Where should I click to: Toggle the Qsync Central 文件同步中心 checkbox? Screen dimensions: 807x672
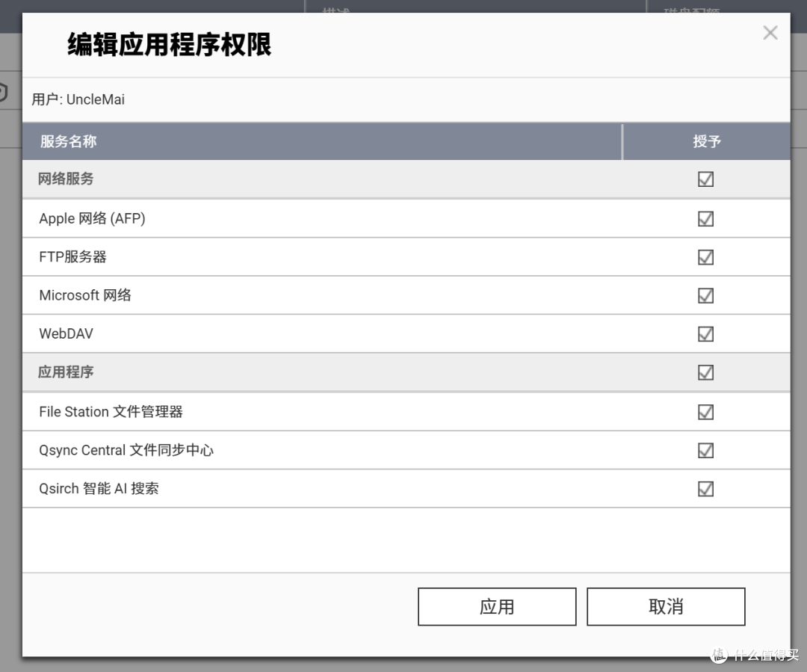point(705,451)
